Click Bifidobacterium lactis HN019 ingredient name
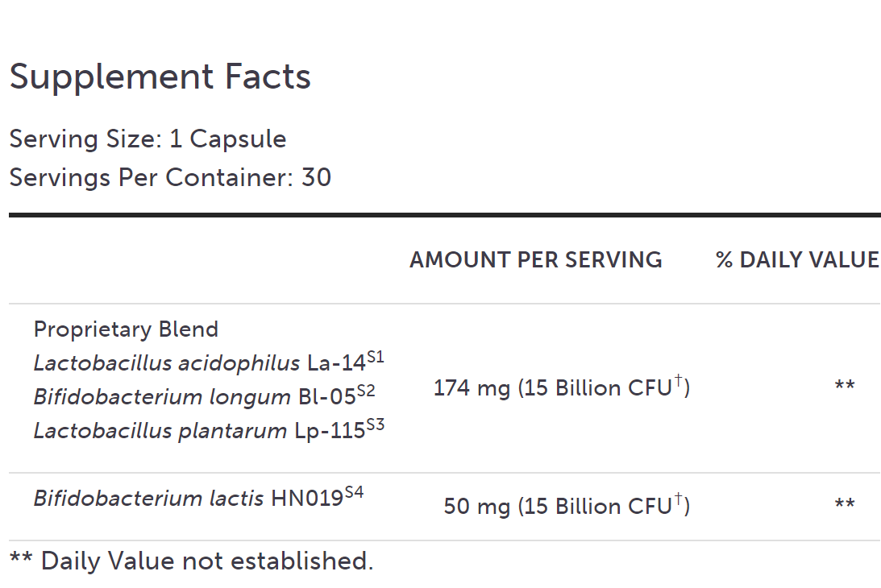This screenshot has height=588, width=881. click(189, 499)
